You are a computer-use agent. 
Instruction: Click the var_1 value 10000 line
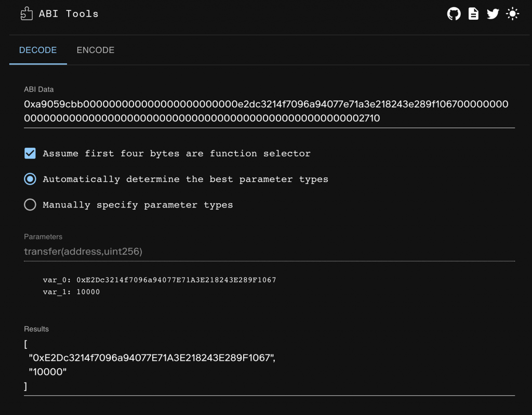tap(71, 292)
